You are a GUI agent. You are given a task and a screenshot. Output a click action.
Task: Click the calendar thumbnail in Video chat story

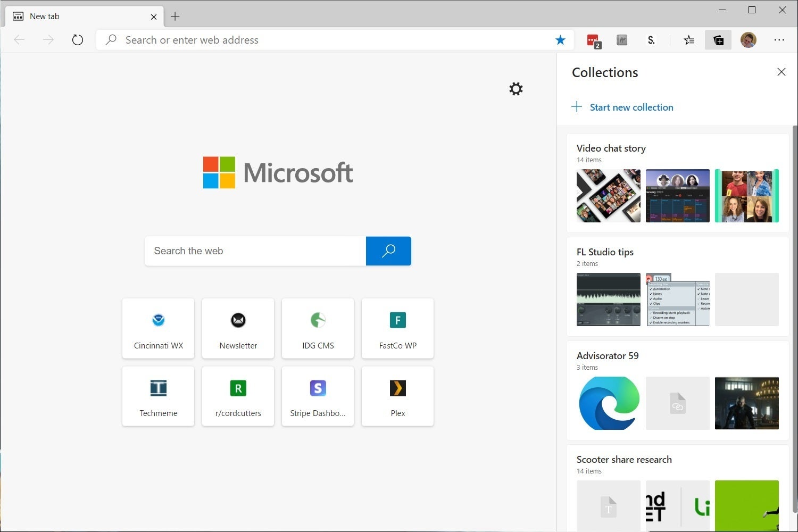[x=678, y=196]
